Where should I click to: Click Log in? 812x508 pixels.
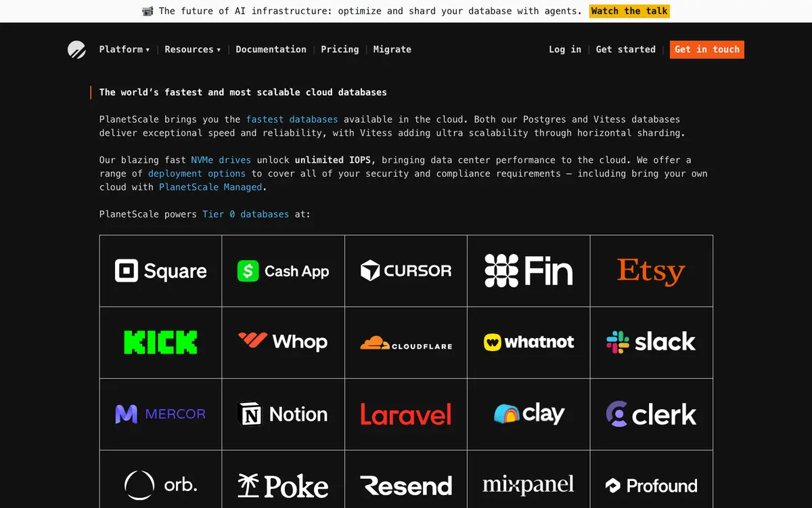click(565, 49)
